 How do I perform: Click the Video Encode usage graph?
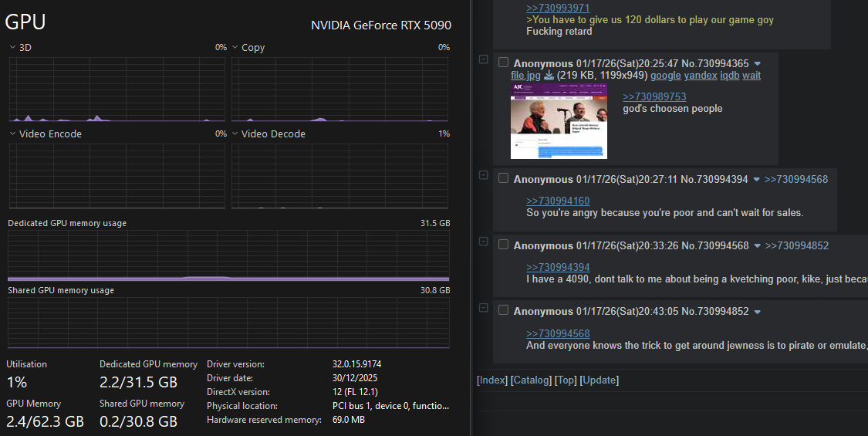[x=117, y=176]
